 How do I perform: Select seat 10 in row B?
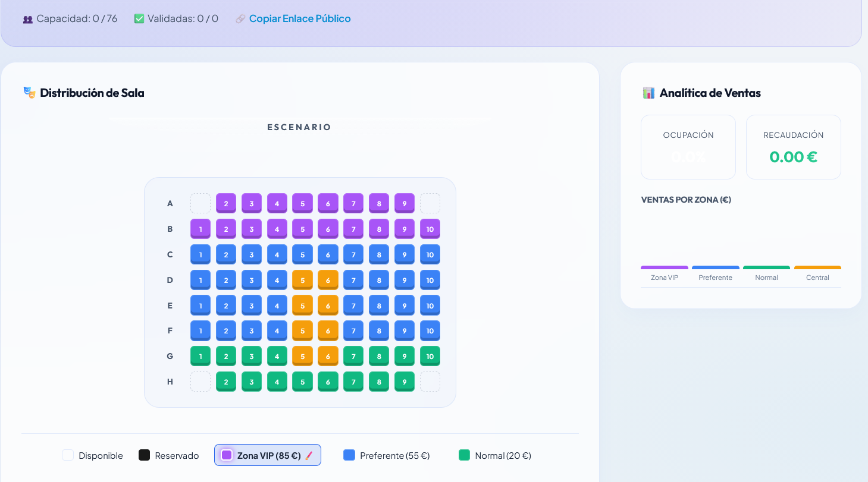click(x=430, y=229)
